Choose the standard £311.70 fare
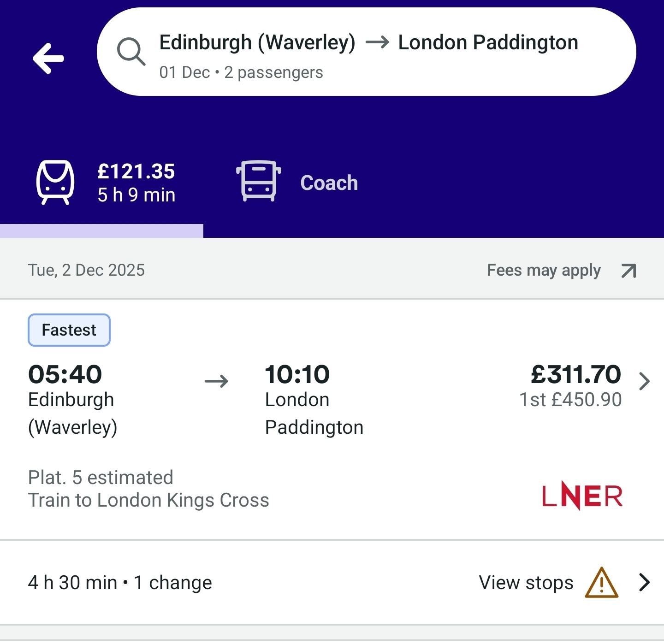Image resolution: width=664 pixels, height=644 pixels. [x=575, y=374]
